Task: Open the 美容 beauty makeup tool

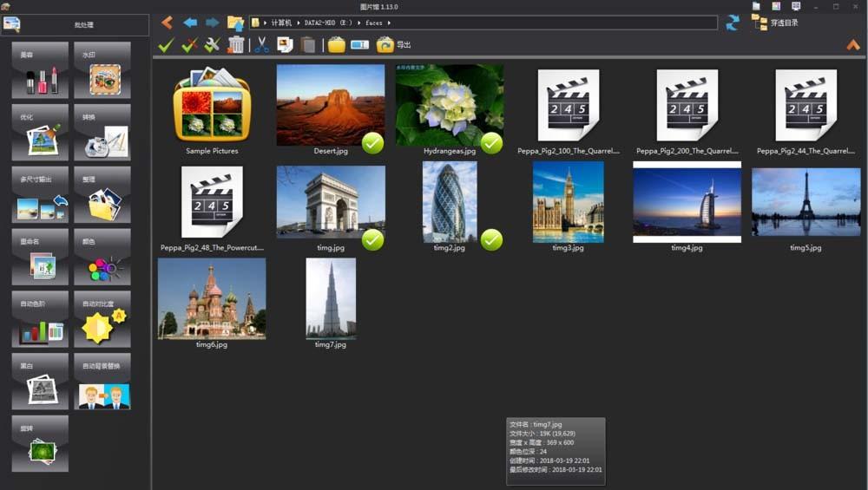Action: point(40,71)
